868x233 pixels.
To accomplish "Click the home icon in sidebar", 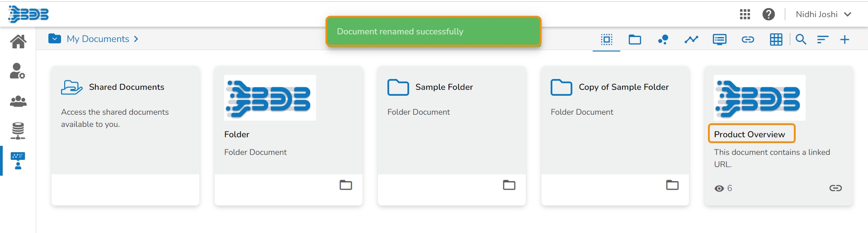I will tap(18, 42).
